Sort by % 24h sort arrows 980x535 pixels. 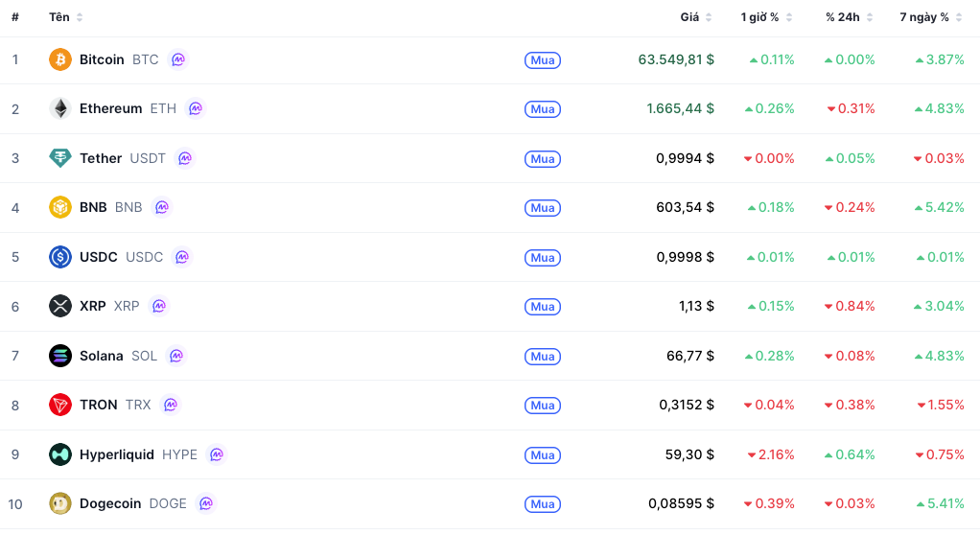tap(870, 17)
